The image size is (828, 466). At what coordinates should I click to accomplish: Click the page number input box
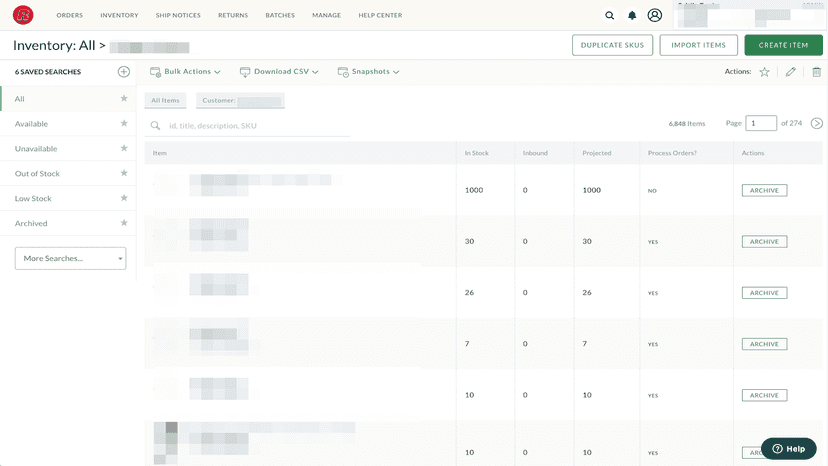point(761,123)
